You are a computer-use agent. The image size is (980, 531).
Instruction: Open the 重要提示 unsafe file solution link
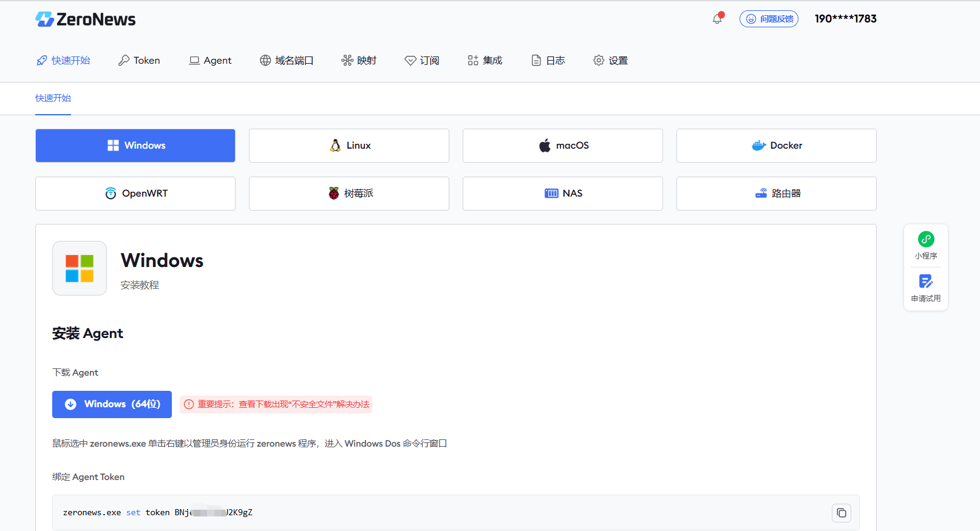[x=276, y=404]
